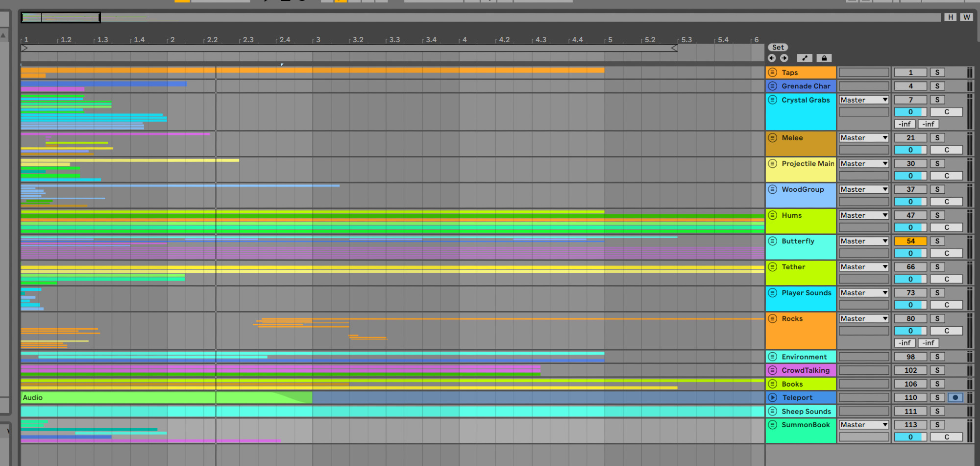
Task: Open SummonBook output Master dropdown
Action: pos(864,425)
